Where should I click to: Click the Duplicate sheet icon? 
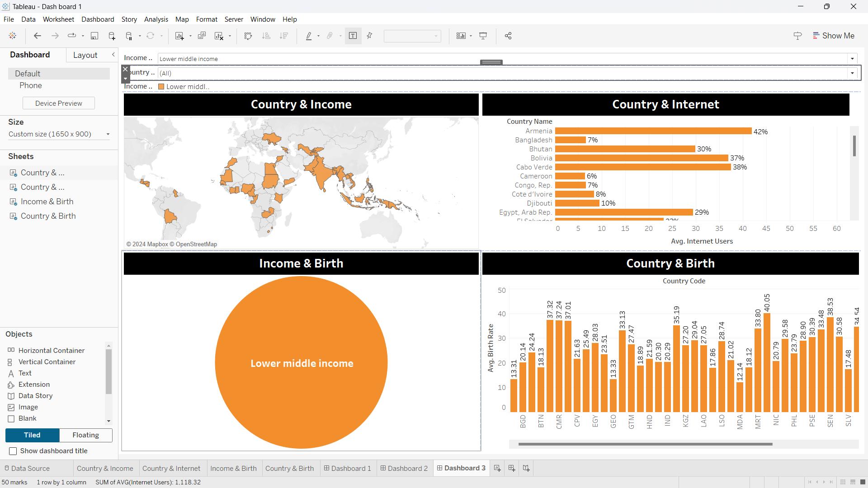pyautogui.click(x=202, y=36)
